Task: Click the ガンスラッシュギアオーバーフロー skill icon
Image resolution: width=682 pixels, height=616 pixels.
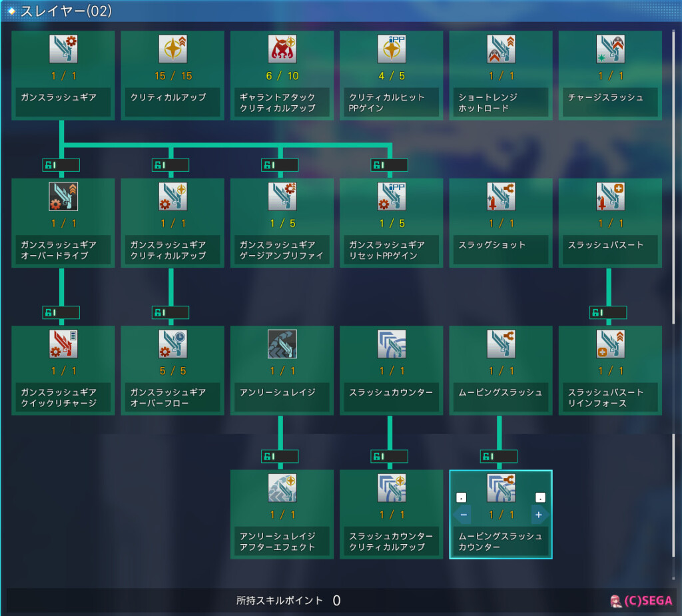Action: pyautogui.click(x=172, y=345)
